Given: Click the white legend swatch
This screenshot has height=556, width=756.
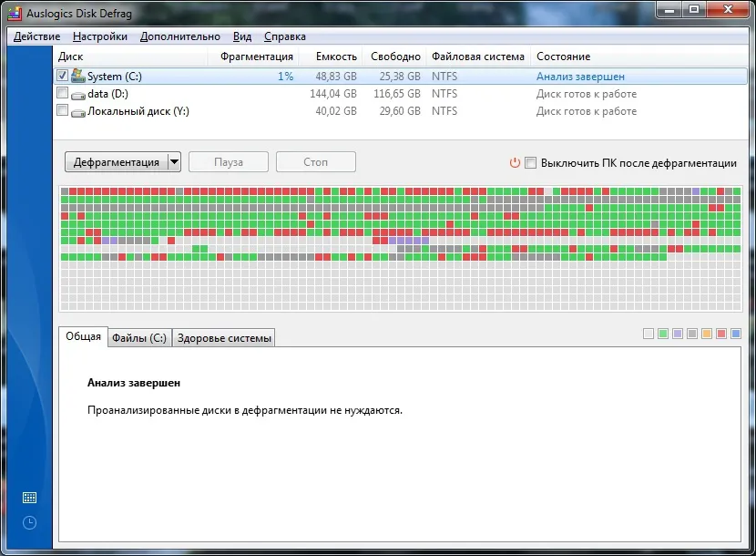Looking at the screenshot, I should pyautogui.click(x=649, y=334).
